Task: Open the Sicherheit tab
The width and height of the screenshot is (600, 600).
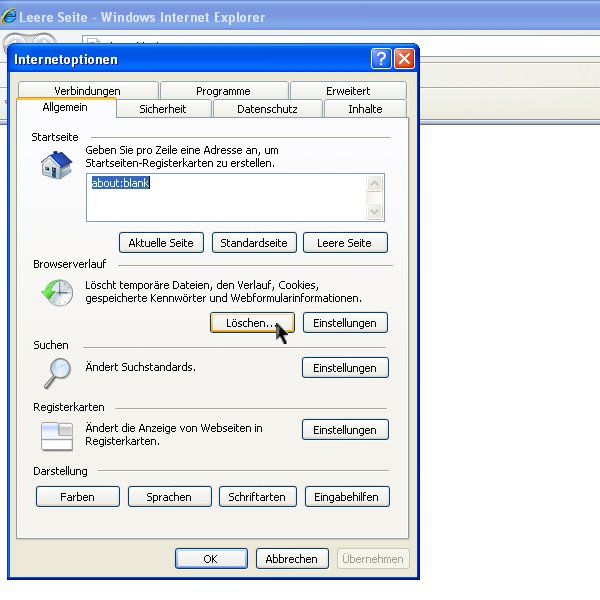Action: click(163, 109)
